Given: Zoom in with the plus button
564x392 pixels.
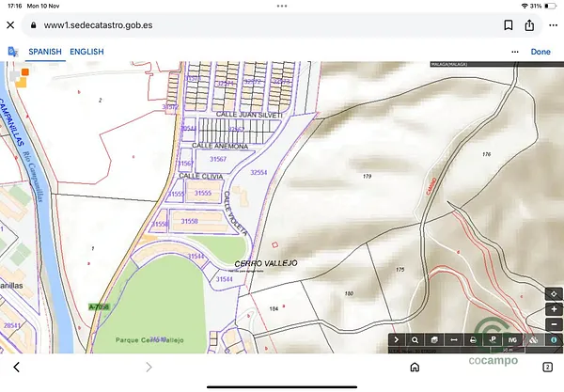Looking at the screenshot, I should click(554, 309).
